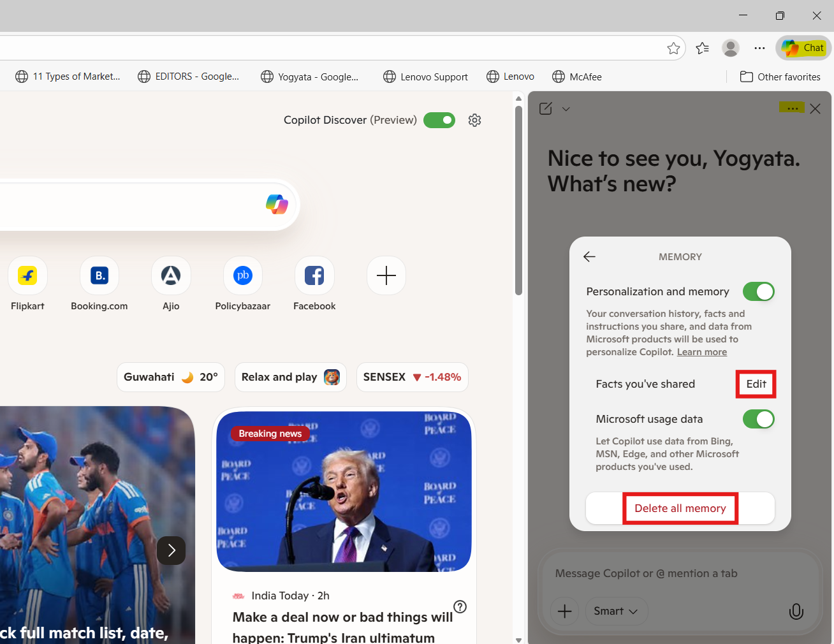Attach content using the plus icon in Copilot

[x=564, y=611]
